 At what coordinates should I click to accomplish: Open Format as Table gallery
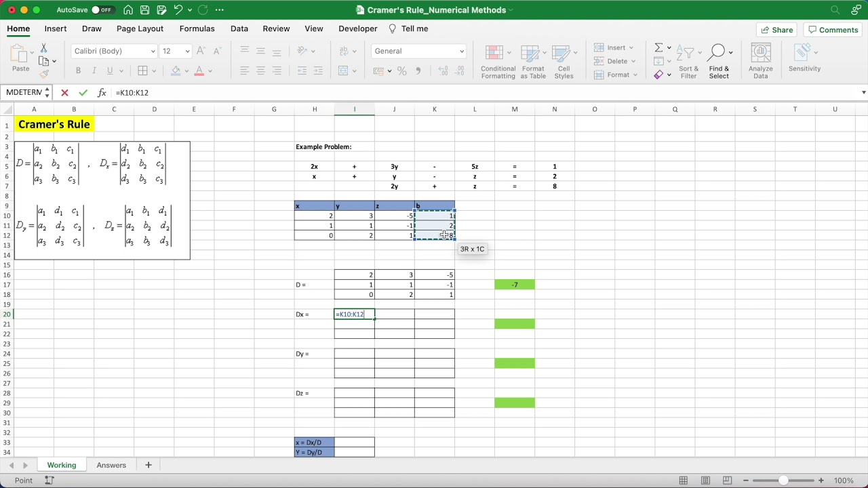[x=533, y=62]
